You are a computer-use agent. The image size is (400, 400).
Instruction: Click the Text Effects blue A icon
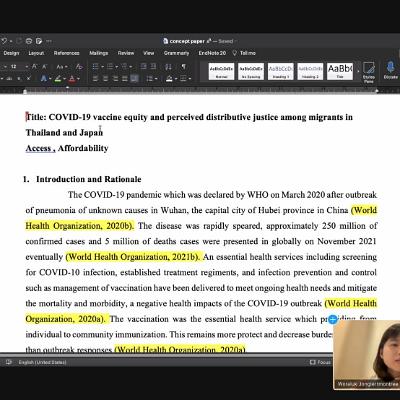point(43,78)
